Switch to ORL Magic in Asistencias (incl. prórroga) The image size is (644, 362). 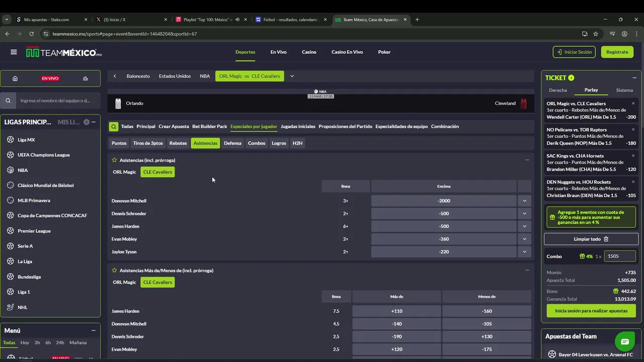pyautogui.click(x=124, y=172)
